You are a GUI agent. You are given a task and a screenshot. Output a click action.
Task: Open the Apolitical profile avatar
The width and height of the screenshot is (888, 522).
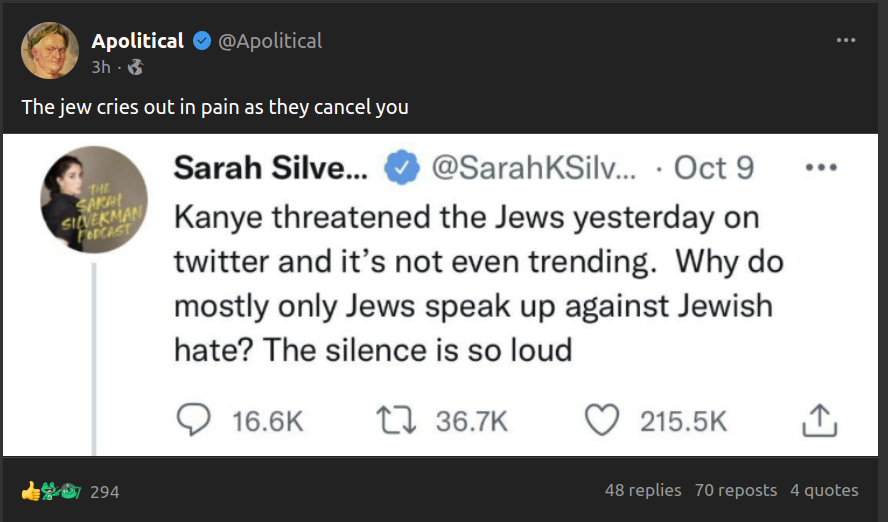(50, 51)
